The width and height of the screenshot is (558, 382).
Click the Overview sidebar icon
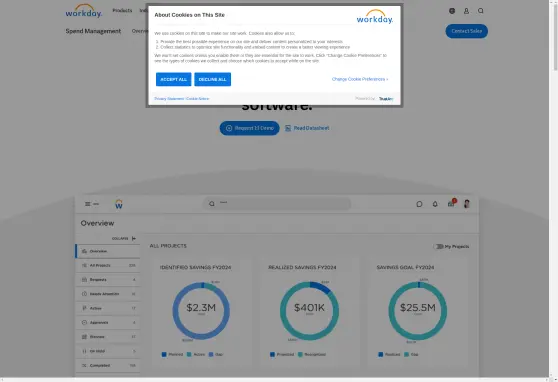(x=84, y=251)
